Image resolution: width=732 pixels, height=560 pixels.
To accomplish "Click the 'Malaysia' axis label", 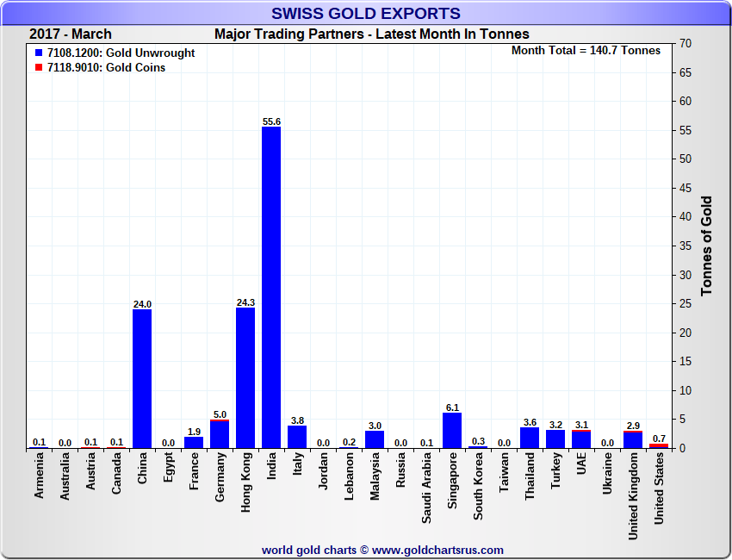I will click(375, 476).
